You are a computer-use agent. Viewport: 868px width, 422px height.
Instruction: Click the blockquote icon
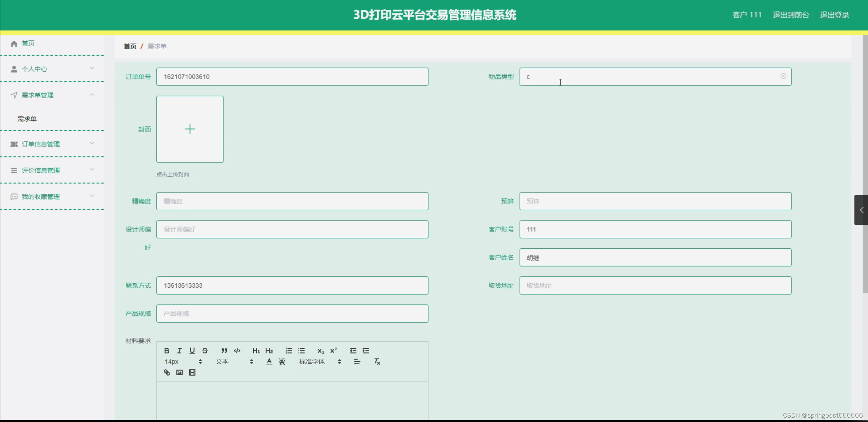224,350
